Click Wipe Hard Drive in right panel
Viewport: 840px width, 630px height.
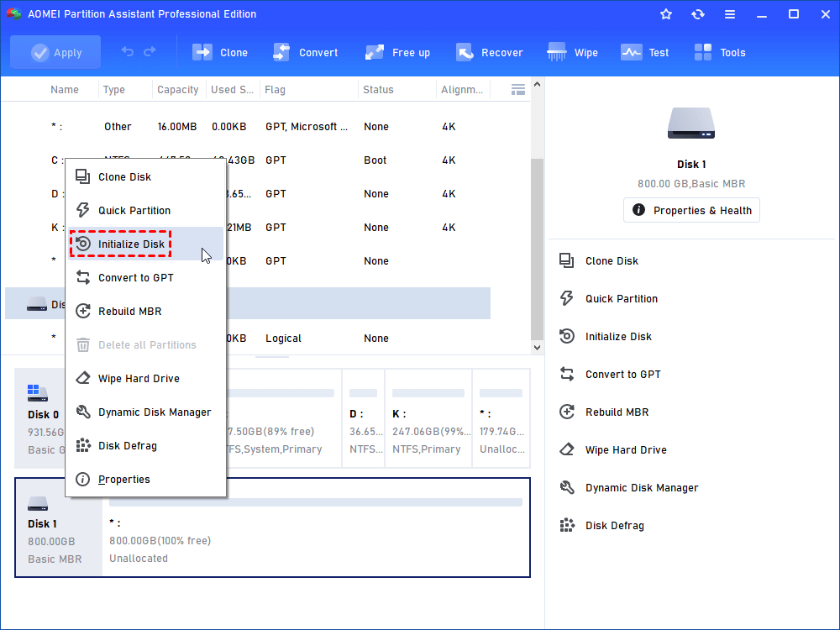tap(613, 450)
